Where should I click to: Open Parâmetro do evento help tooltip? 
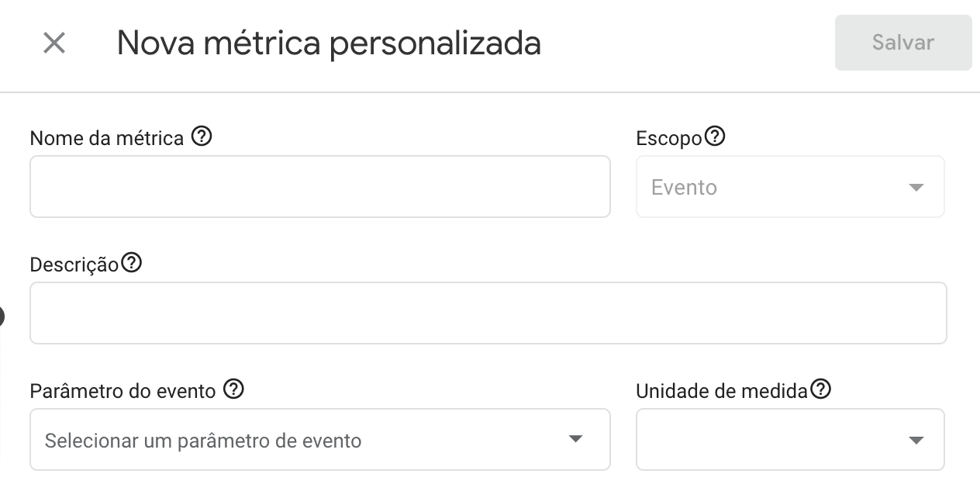(x=232, y=389)
